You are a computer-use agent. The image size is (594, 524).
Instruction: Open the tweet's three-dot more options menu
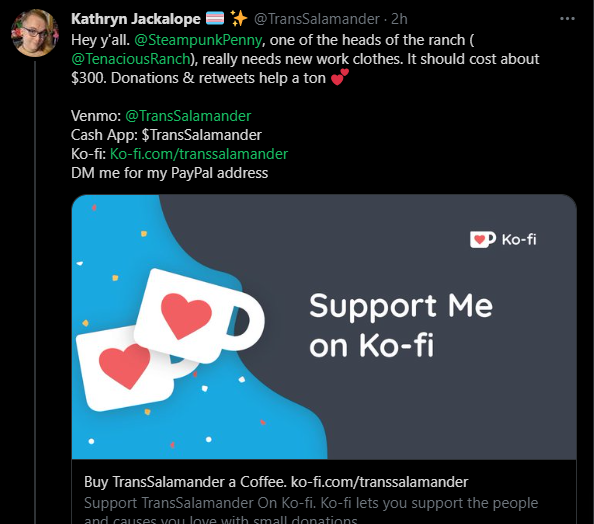[x=567, y=19]
